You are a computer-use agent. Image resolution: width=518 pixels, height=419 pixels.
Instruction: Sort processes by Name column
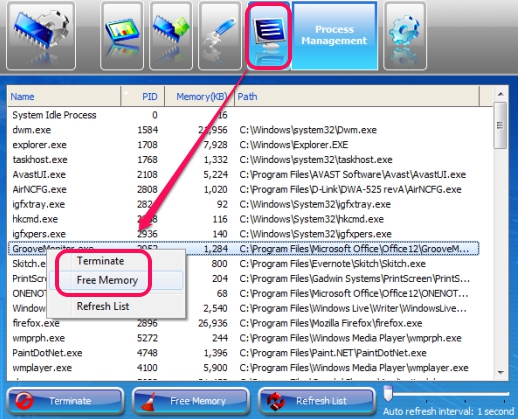point(64,97)
